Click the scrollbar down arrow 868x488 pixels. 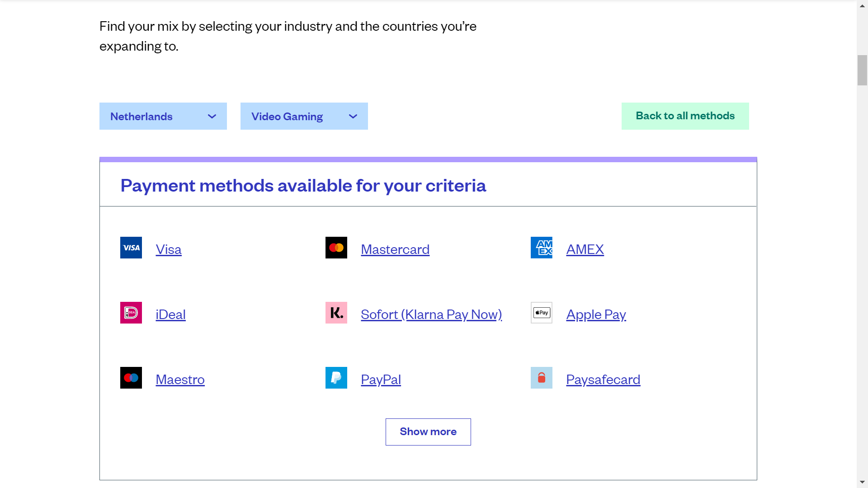coord(862,483)
